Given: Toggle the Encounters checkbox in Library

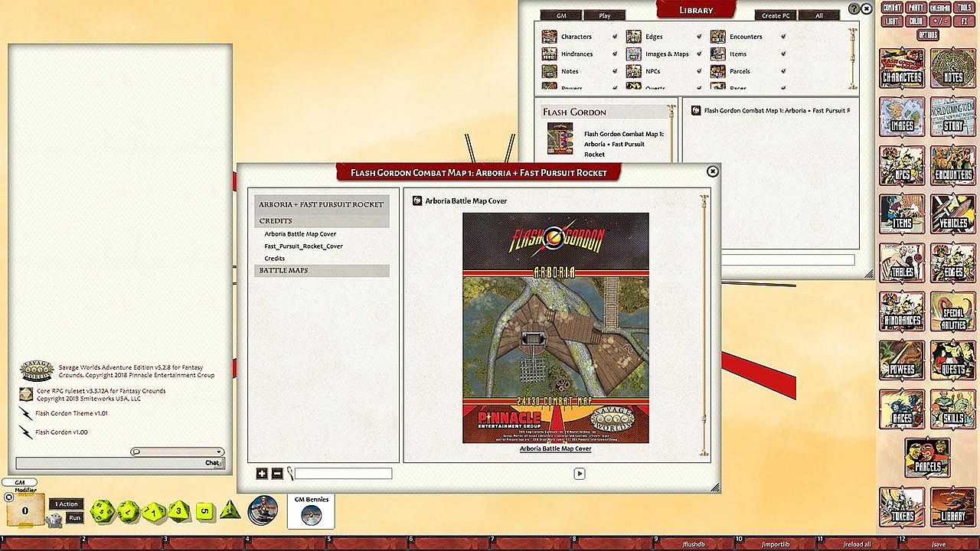Looking at the screenshot, I should click(783, 37).
